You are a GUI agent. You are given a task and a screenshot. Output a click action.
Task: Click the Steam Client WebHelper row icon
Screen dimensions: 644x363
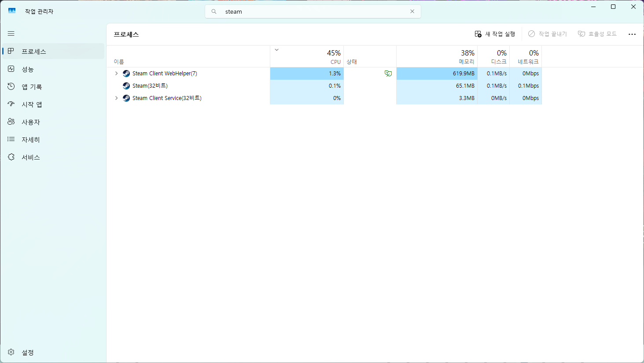126,74
